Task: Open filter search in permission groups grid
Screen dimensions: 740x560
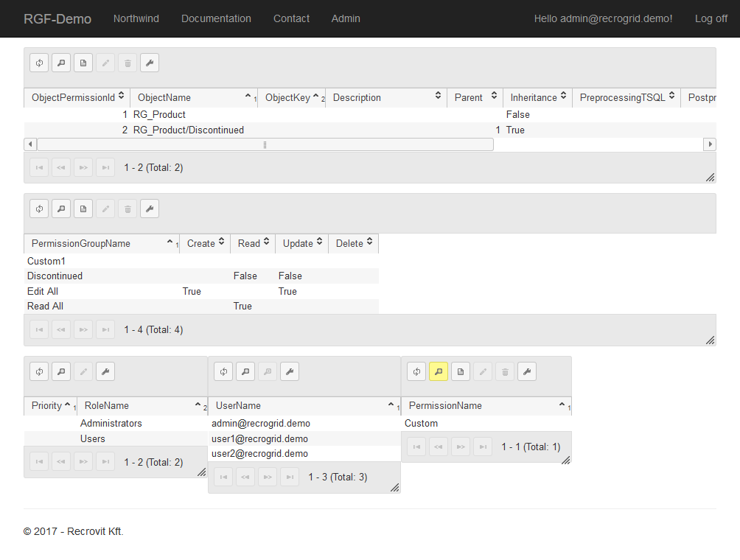Action: 61,209
